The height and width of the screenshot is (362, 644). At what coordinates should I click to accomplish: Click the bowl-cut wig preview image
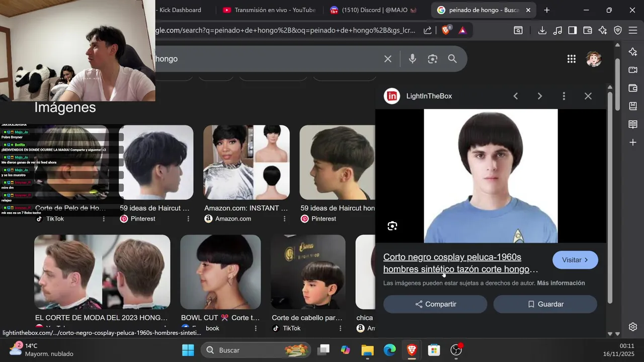pos(491,176)
